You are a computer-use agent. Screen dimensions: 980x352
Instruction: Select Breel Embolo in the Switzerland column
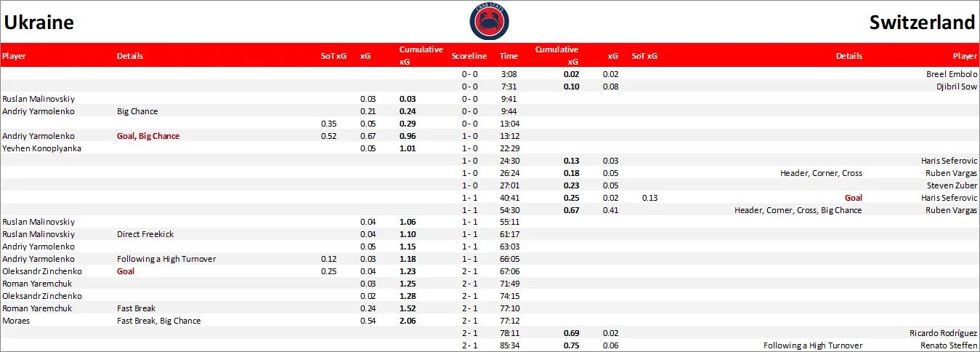[x=952, y=74]
